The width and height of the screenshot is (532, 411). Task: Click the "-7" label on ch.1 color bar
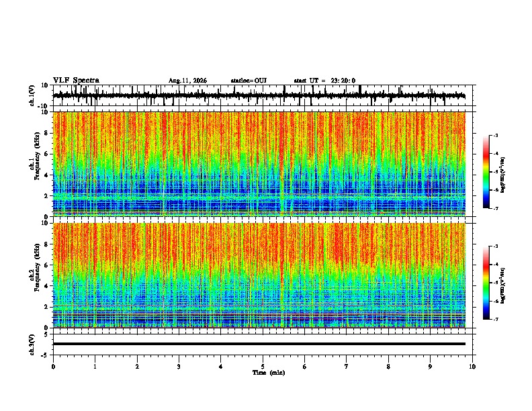coord(495,208)
